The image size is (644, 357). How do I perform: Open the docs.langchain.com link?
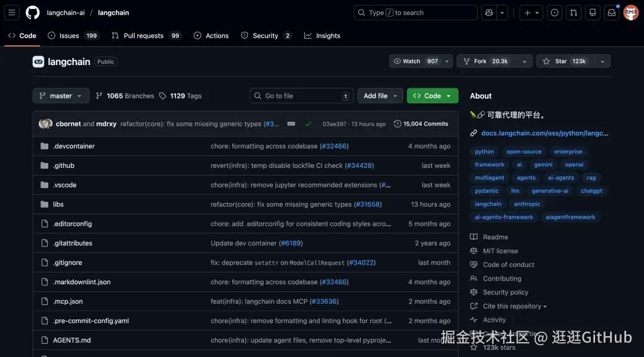[x=544, y=134]
